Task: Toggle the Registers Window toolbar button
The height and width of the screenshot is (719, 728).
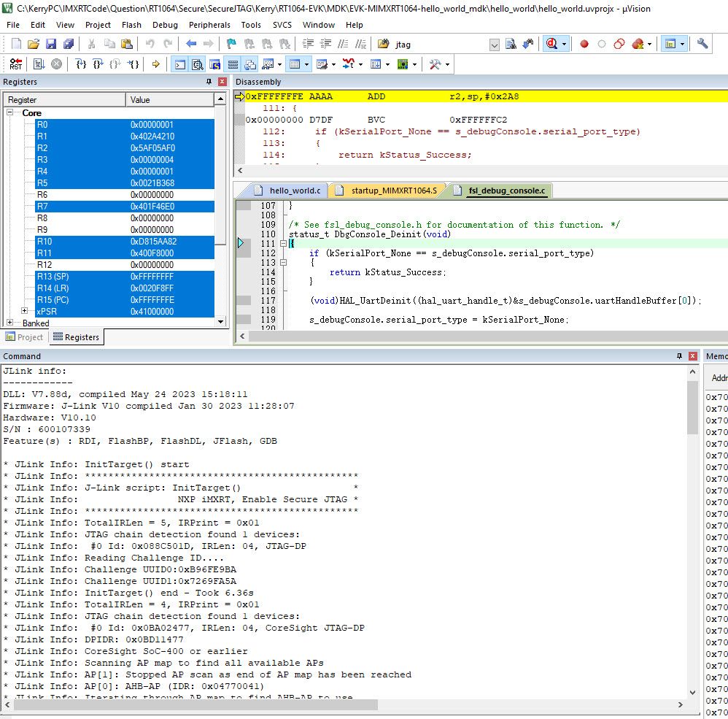Action: 233,64
